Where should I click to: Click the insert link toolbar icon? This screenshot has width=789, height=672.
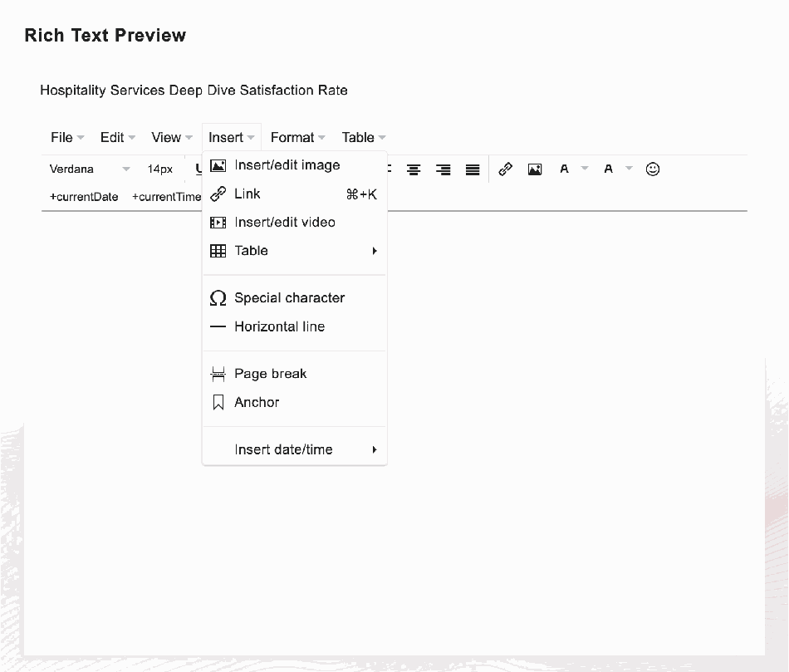(505, 169)
